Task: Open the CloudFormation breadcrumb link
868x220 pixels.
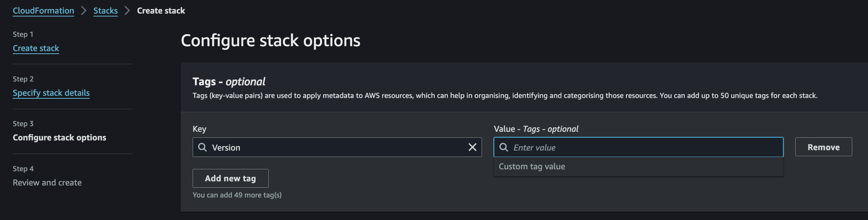Action: pos(43,11)
